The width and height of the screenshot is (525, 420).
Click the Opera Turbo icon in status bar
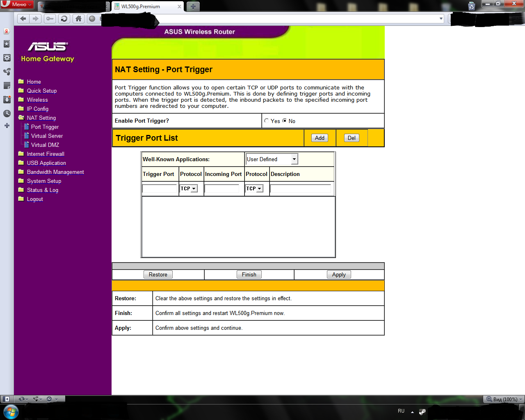[x=52, y=399]
